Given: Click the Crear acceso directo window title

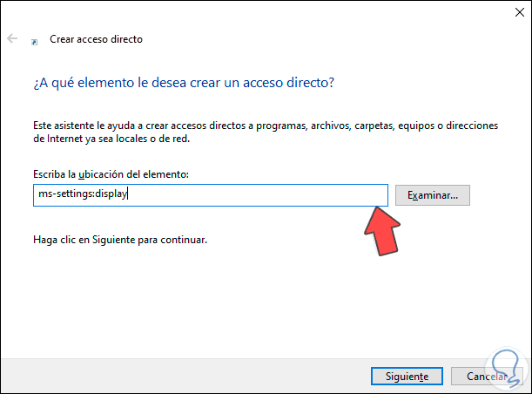Looking at the screenshot, I should click(96, 39).
